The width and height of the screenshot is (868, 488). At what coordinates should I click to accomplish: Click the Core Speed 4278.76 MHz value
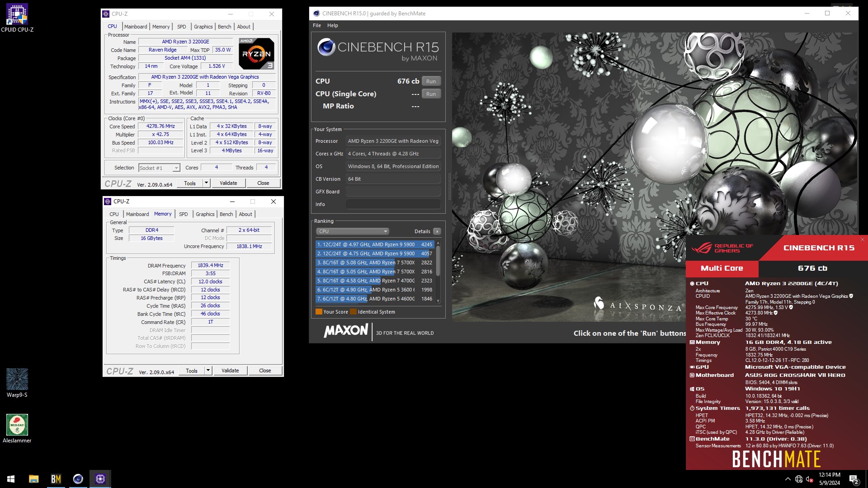[x=161, y=127]
